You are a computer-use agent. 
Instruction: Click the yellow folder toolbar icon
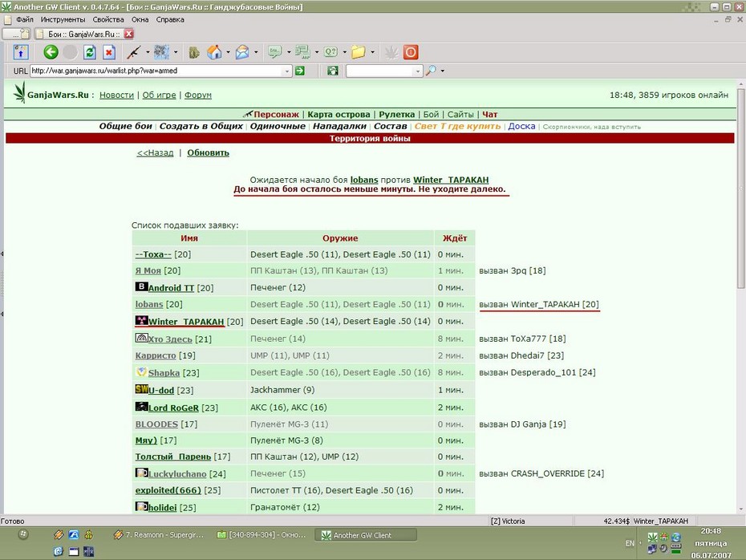click(359, 52)
